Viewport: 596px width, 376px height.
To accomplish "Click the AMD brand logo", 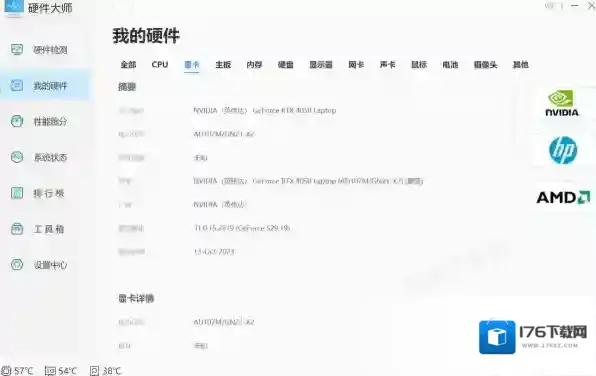I will click(563, 197).
